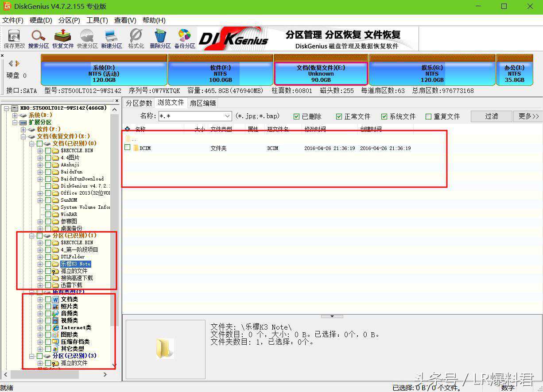Viewport: 543px width, 392px height.
Task: Click the 快速分区 toolbar icon
Action: [87, 38]
